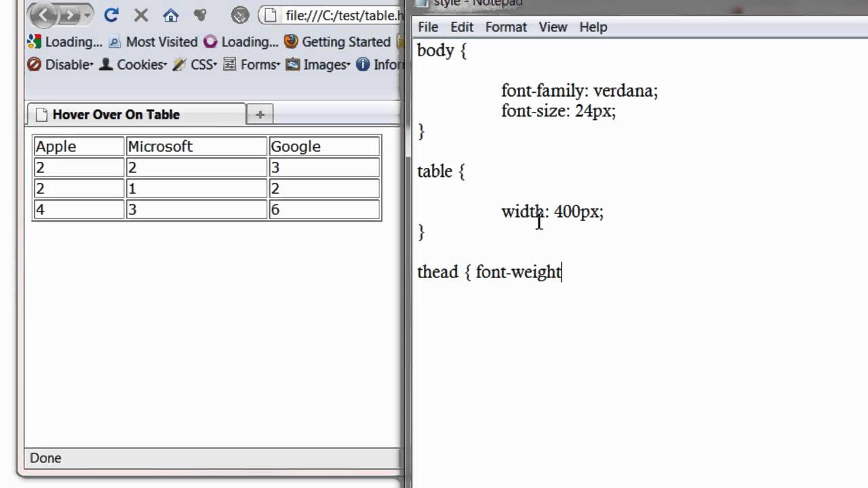
Task: Reload the page with the refresh icon
Action: tap(111, 15)
